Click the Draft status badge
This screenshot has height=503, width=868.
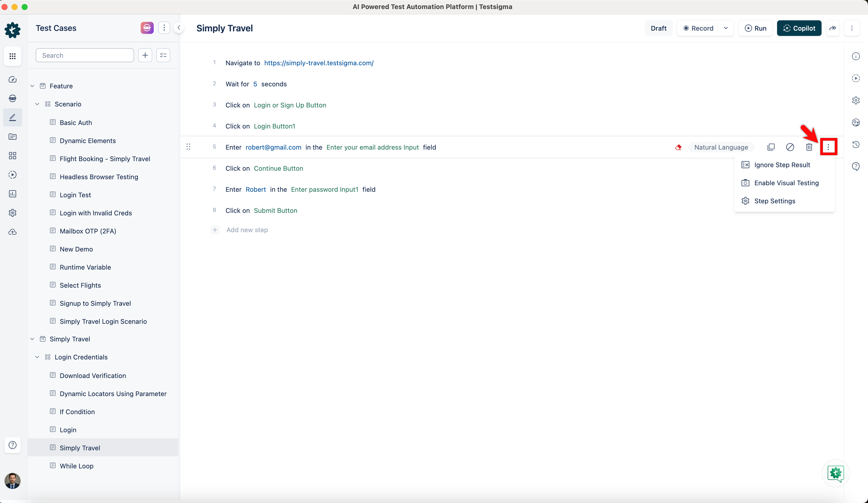click(x=658, y=28)
